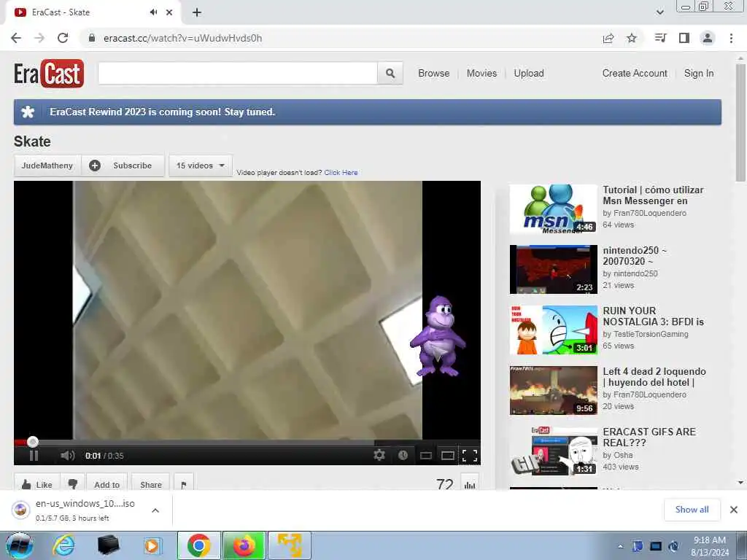Open the tab search chevron

[659, 12]
